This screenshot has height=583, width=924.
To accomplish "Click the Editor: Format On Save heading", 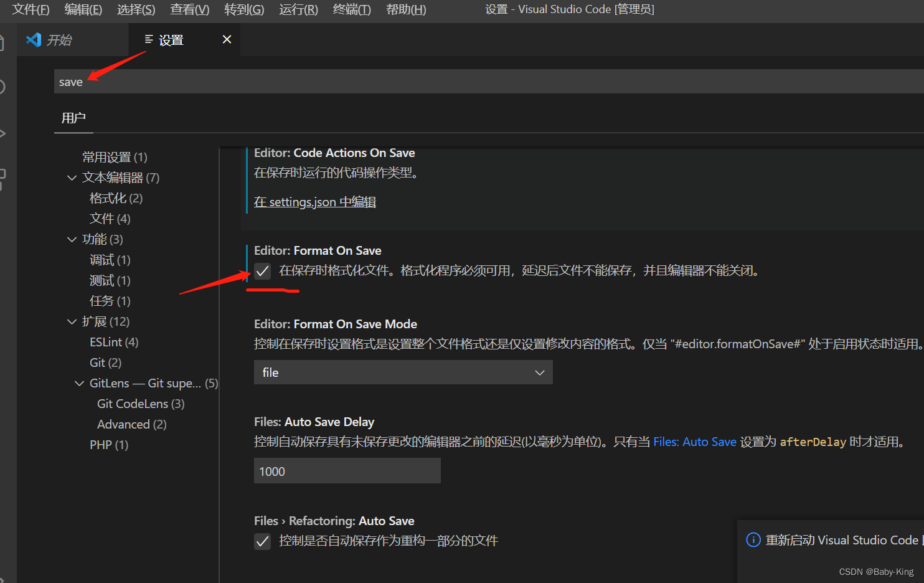I will (318, 250).
